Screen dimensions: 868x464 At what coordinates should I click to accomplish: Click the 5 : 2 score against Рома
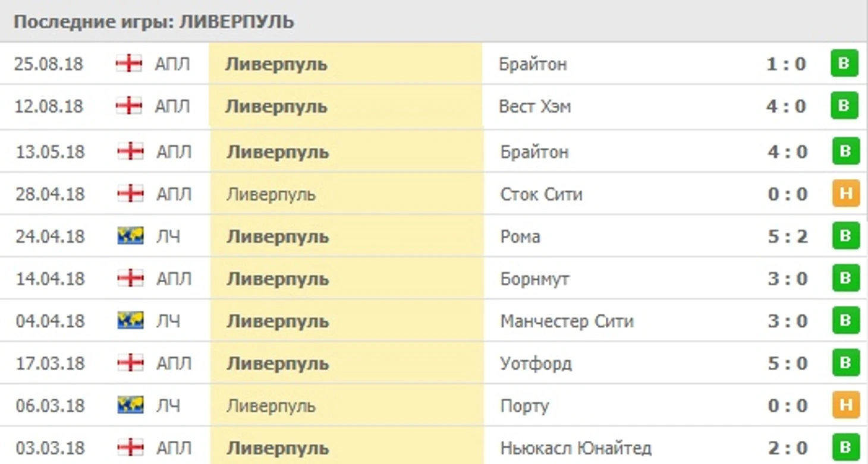(788, 236)
